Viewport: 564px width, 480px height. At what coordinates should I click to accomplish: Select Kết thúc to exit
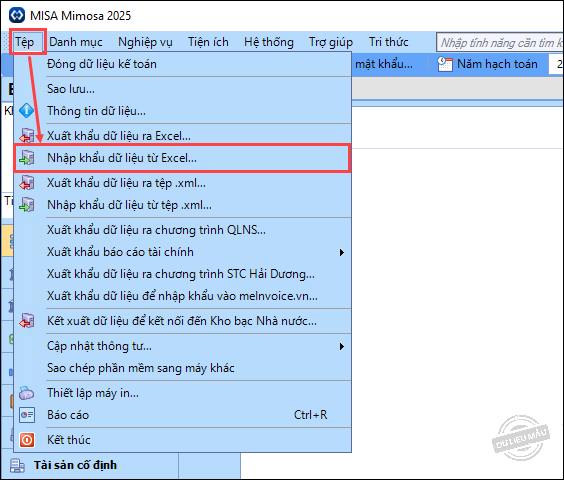click(182, 440)
